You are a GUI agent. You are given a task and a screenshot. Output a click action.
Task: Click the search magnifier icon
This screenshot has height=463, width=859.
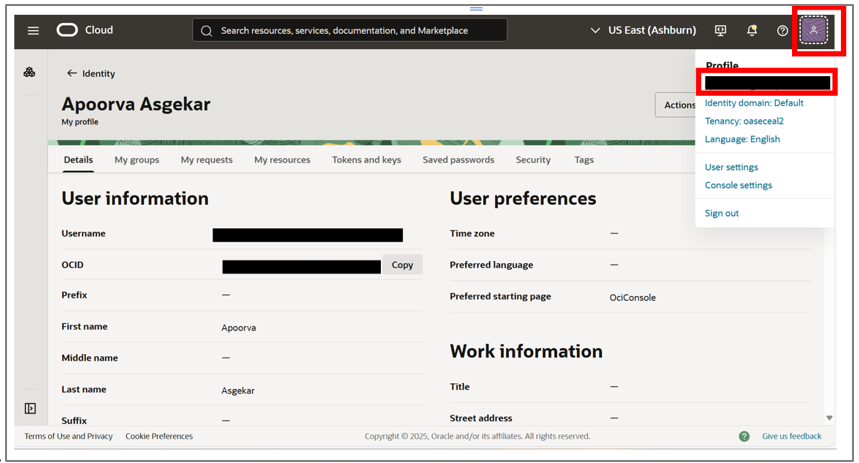tap(207, 31)
